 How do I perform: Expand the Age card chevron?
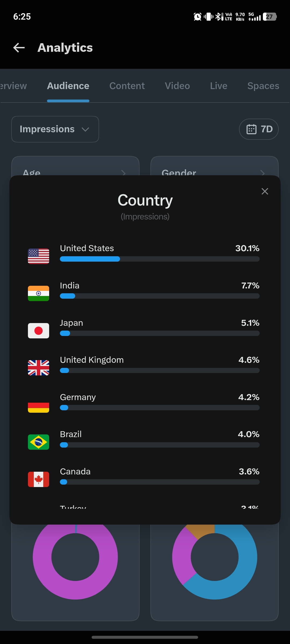pyautogui.click(x=124, y=173)
